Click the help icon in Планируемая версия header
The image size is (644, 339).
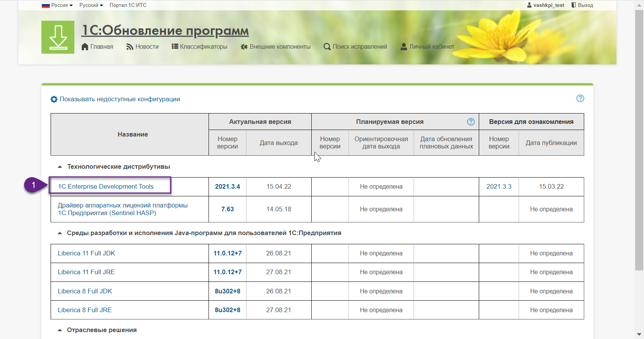coord(471,122)
